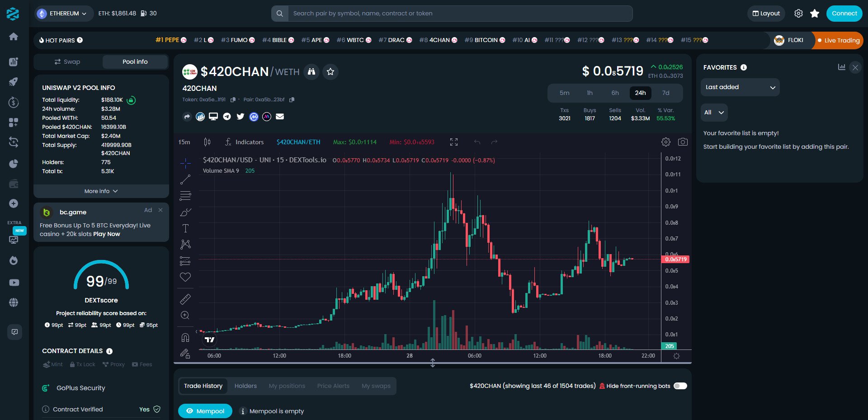Screen dimensions: 868x420
Task: Switch to the Holders tab
Action: [x=245, y=386]
